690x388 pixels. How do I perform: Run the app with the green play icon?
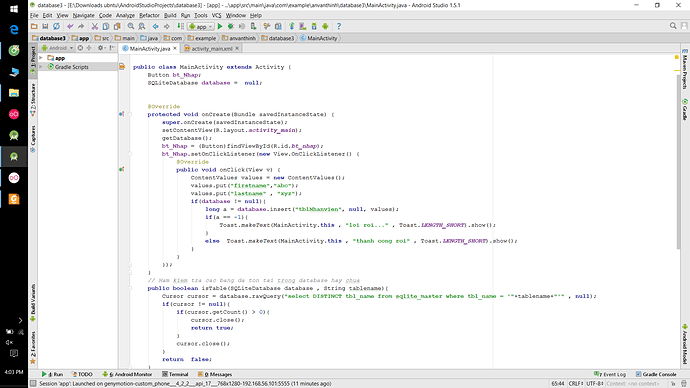(x=220, y=26)
